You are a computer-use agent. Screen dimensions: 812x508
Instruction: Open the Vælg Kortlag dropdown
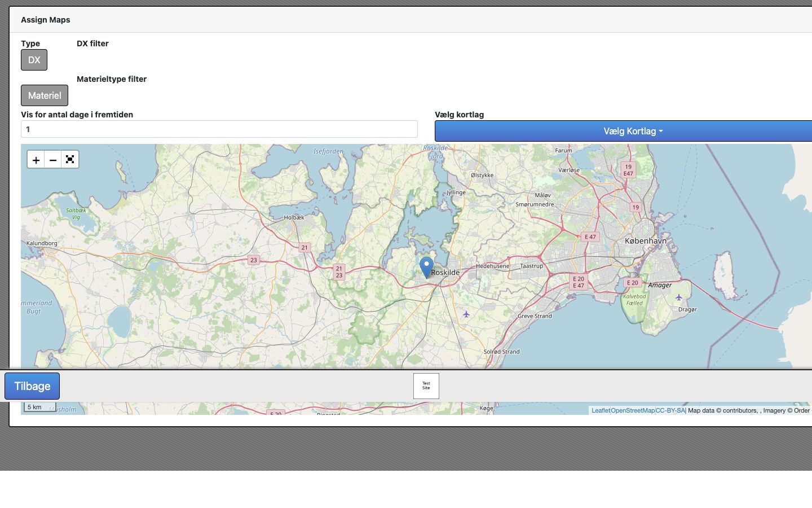click(633, 131)
